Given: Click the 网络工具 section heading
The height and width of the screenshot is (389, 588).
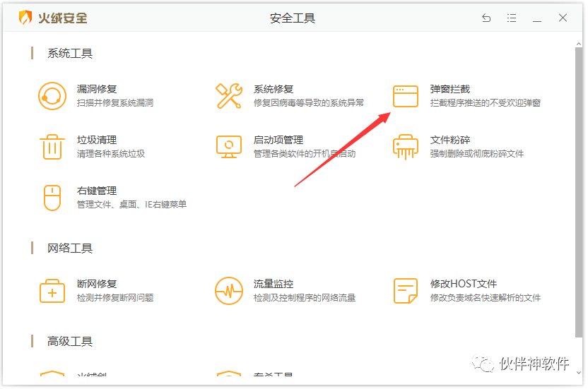Looking at the screenshot, I should pos(70,248).
